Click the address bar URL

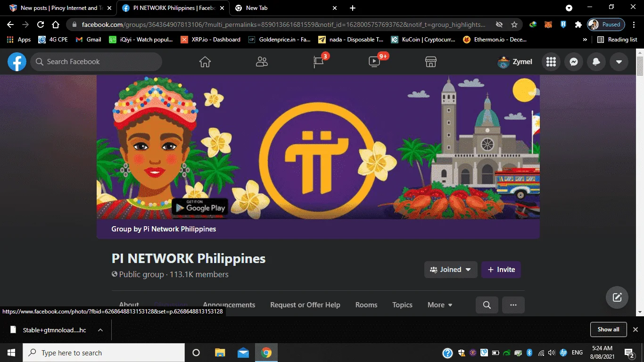(x=283, y=25)
